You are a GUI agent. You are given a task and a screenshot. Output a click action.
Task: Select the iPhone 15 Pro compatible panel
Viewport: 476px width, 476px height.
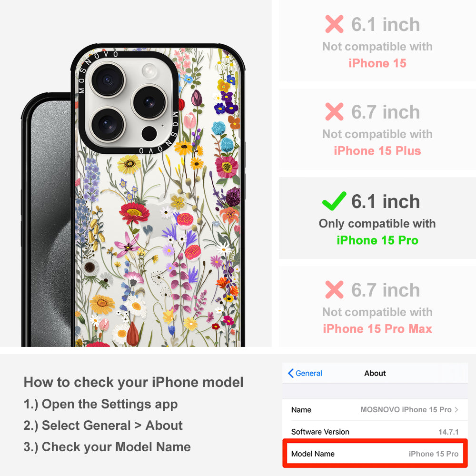tap(377, 218)
